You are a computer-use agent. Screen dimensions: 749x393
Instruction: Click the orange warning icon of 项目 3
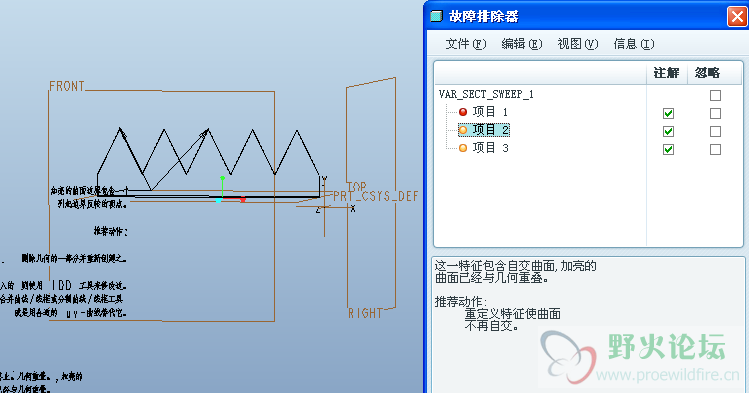tap(462, 148)
